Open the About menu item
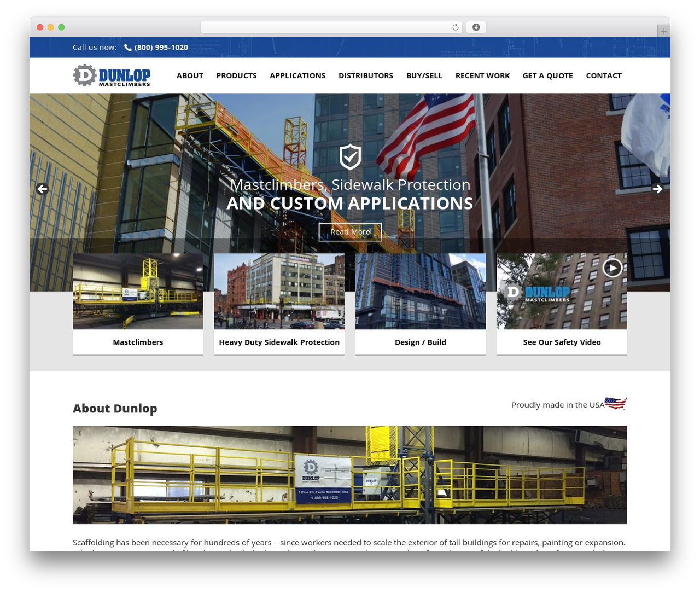This screenshot has width=700, height=593. 190,75
